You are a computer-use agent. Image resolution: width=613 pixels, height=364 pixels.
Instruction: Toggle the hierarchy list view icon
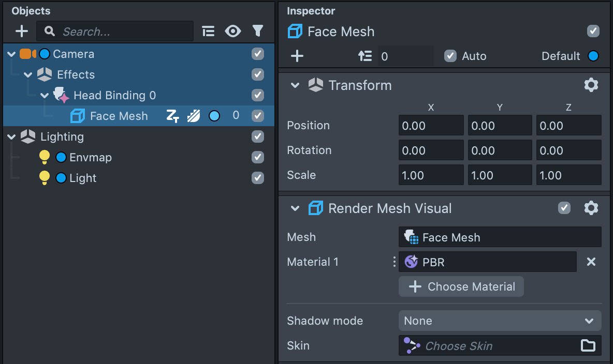208,32
